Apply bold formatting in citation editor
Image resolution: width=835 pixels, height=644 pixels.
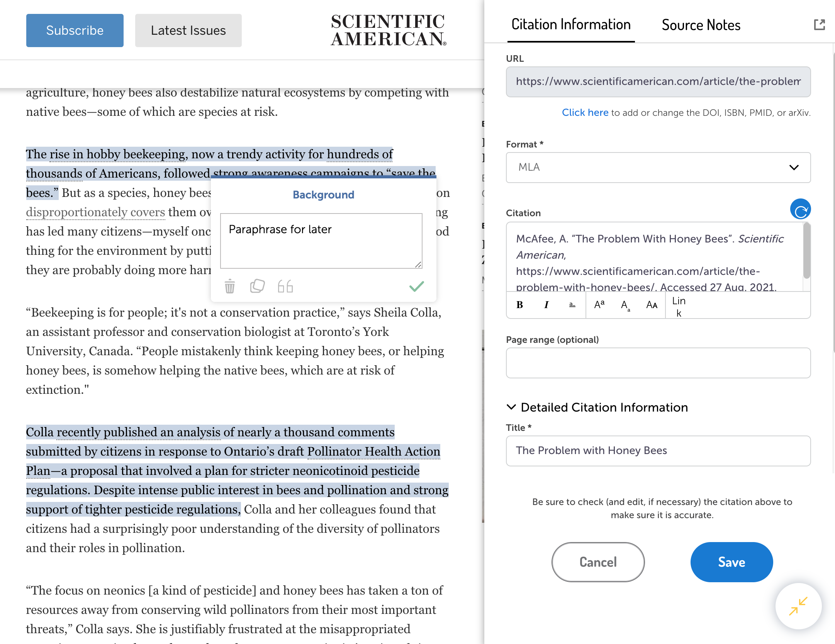(520, 305)
